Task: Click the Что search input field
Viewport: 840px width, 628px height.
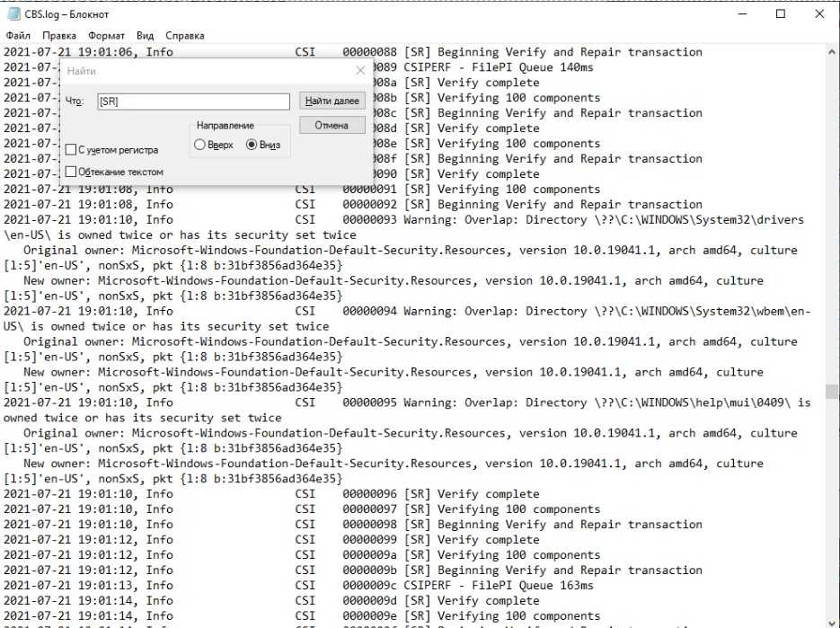Action: 192,102
